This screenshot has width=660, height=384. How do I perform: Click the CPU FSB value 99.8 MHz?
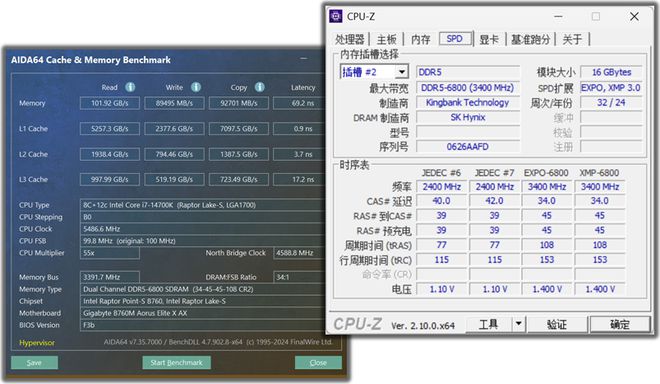[202, 241]
